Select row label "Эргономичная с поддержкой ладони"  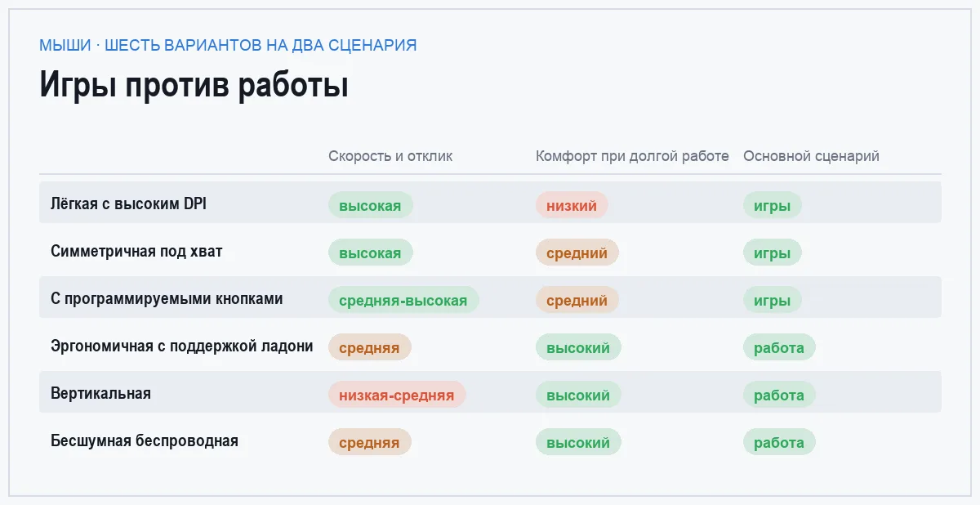coord(182,346)
